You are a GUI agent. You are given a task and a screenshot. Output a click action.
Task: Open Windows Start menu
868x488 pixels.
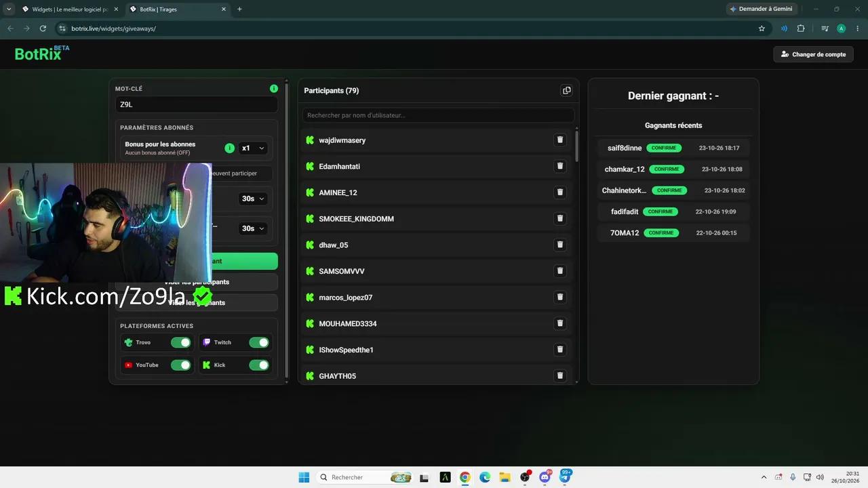(304, 477)
